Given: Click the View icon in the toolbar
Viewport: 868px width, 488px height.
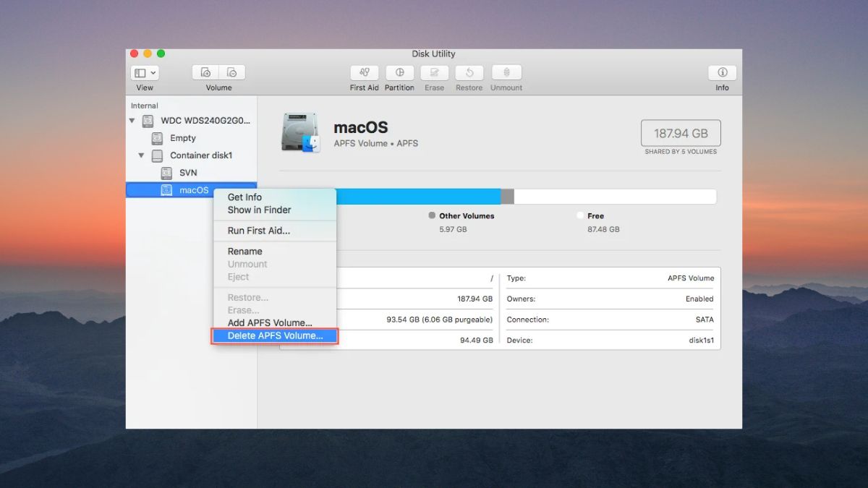Looking at the screenshot, I should coord(140,72).
